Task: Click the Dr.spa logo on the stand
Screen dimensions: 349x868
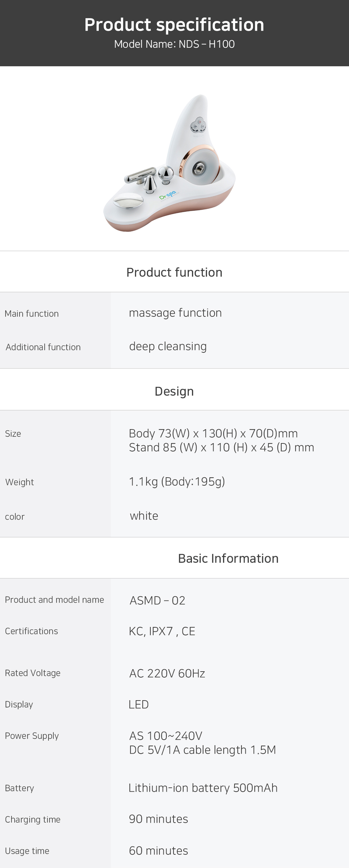Action: pyautogui.click(x=169, y=196)
